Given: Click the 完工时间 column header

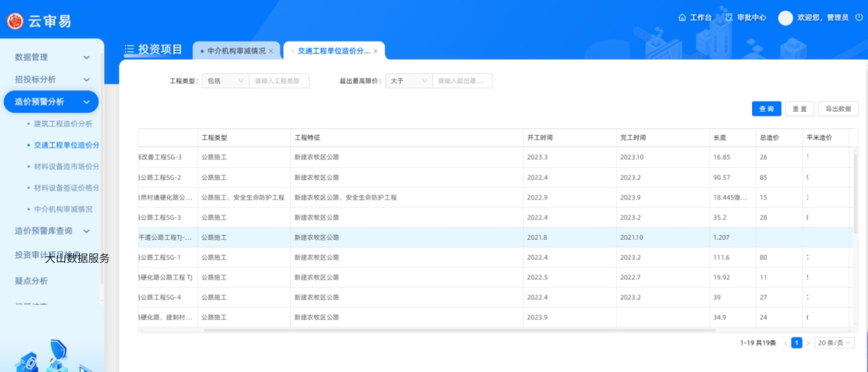Looking at the screenshot, I should coord(663,138).
